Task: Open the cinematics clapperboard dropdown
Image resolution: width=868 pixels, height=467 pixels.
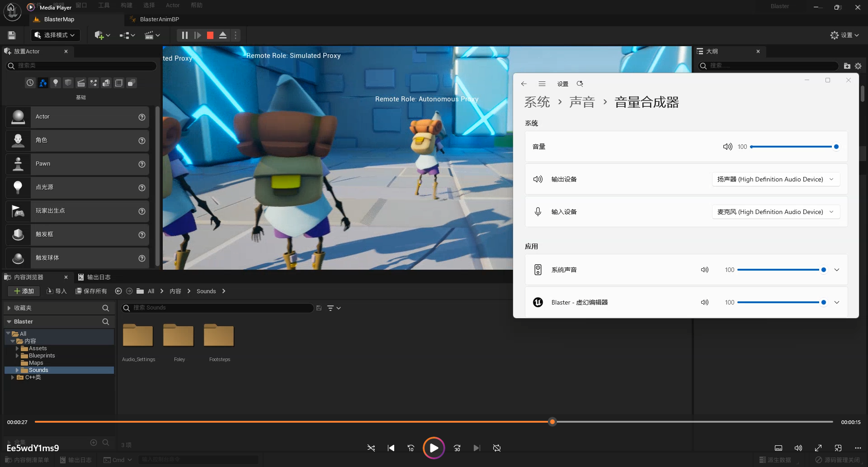Action: click(152, 35)
